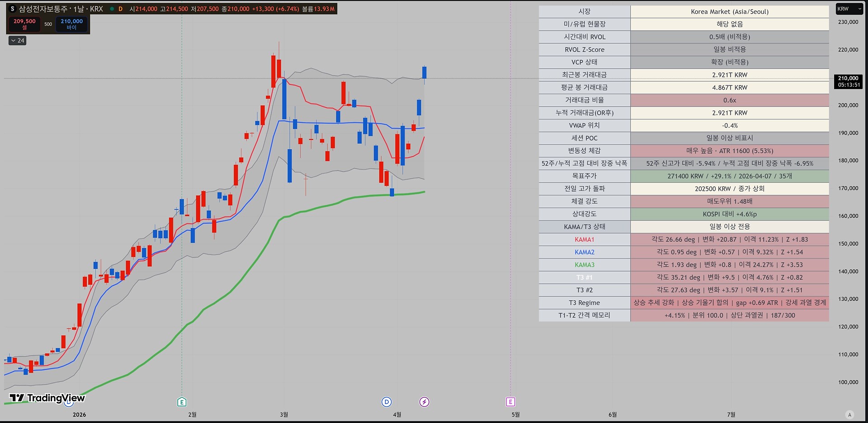Click the '2.921T KRW' value beside 최근봉 거래대금
Screen dimensions: 868x423
[730, 75]
